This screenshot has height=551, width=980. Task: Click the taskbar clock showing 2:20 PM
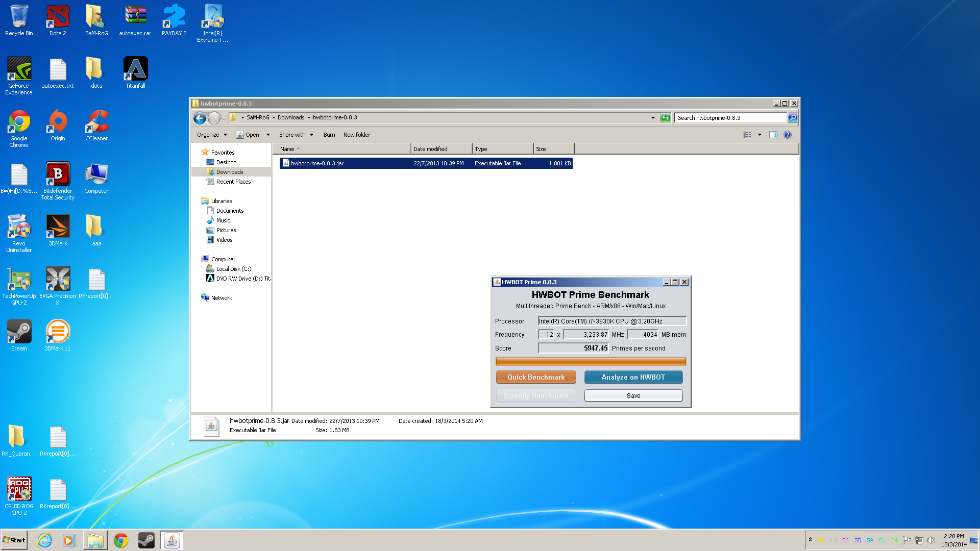pos(954,540)
